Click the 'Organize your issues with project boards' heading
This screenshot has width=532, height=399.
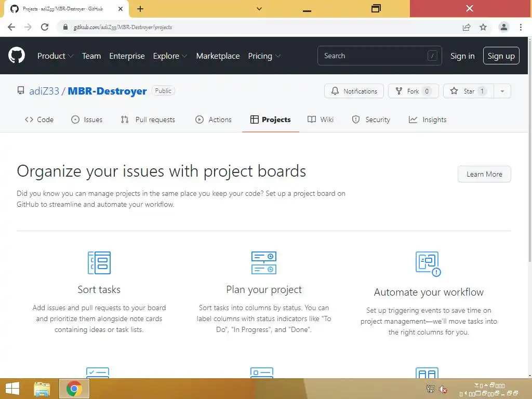click(x=162, y=171)
